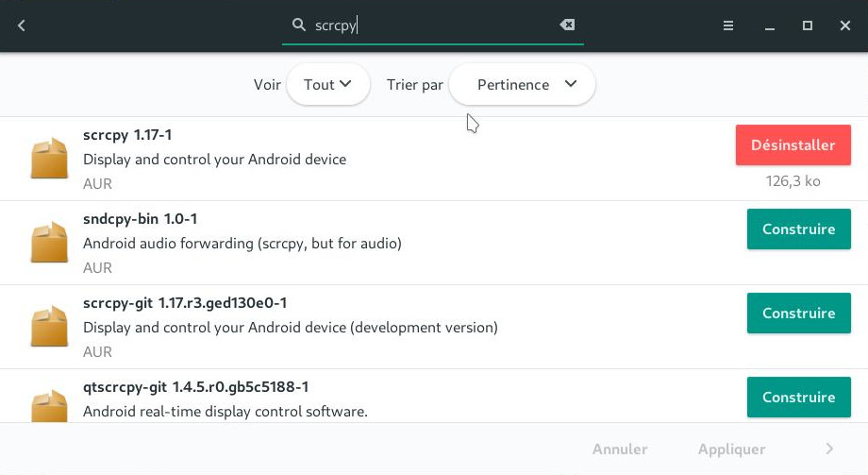This screenshot has height=475, width=868.
Task: Maximize the package manager window
Action: coord(807,25)
